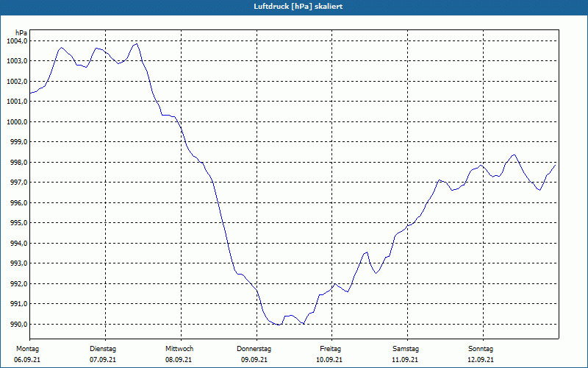Click the 07.09.21 date label
This screenshot has width=588, height=368.
pos(103,360)
